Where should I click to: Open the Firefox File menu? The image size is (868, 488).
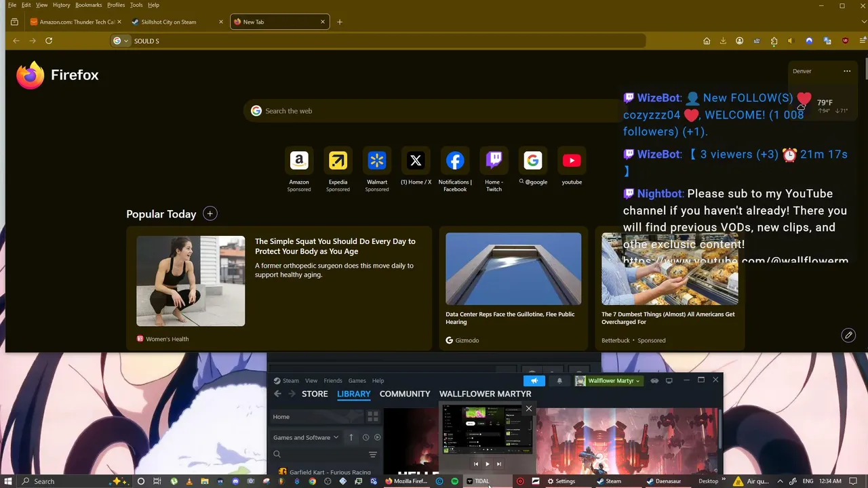[x=12, y=5]
